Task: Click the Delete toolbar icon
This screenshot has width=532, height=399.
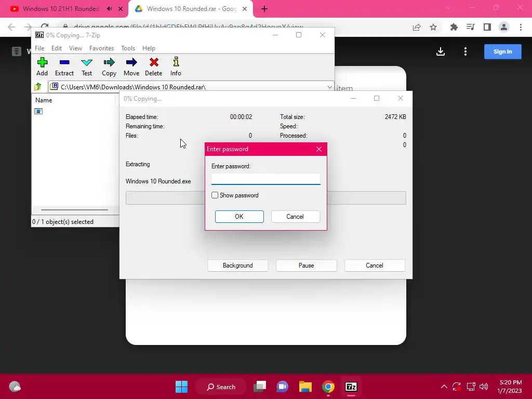Action: 154,67
